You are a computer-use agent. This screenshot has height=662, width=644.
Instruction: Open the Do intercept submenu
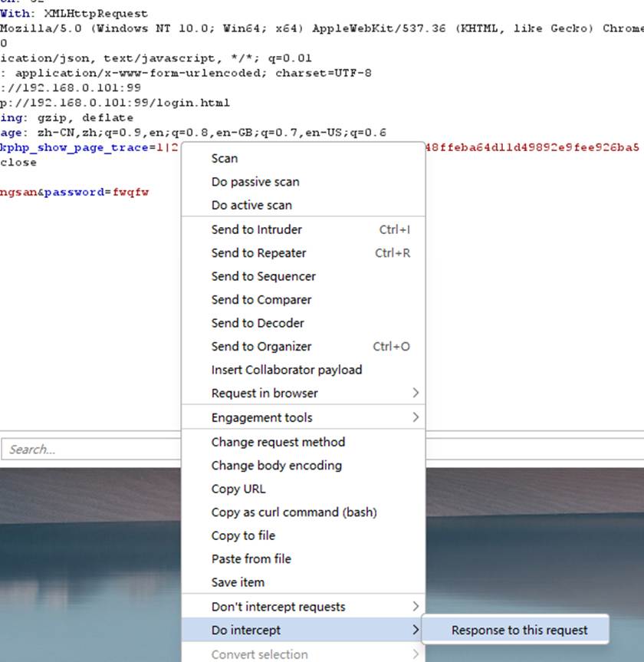click(303, 630)
